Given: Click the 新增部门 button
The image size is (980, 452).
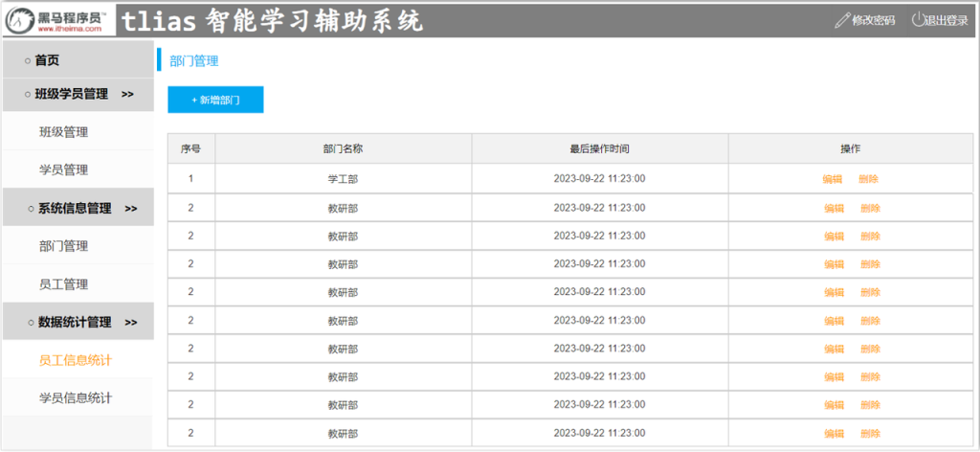Looking at the screenshot, I should tap(215, 100).
